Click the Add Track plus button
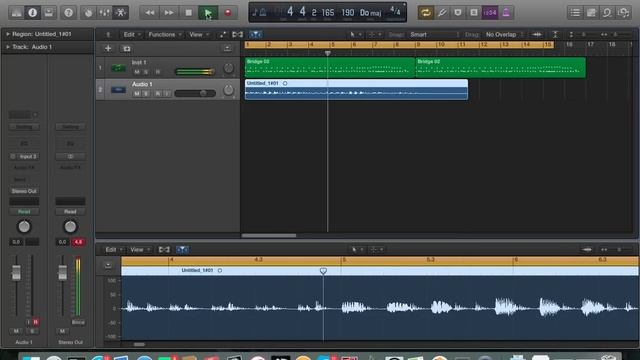Screen dimensions: 640x360 click(x=108, y=49)
